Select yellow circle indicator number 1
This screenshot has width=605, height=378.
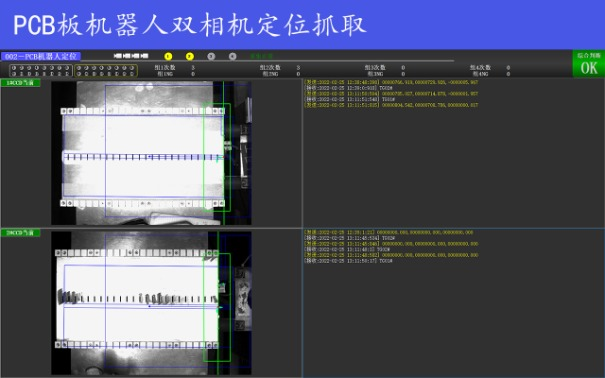coord(168,56)
